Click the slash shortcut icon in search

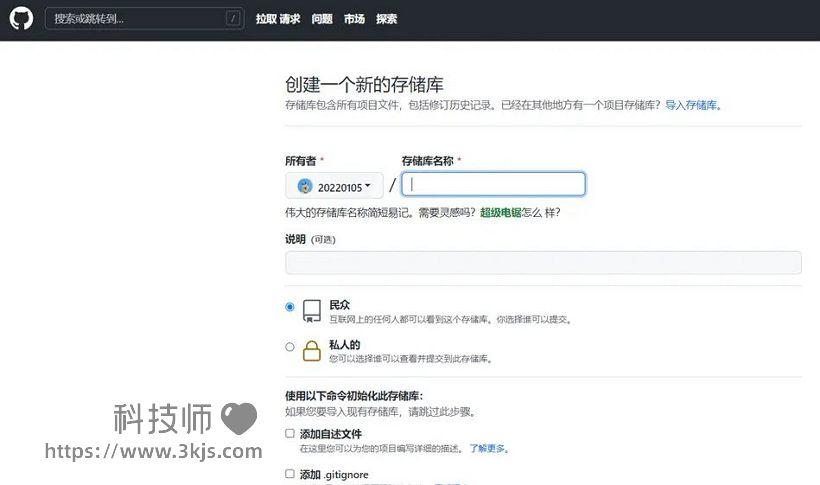click(233, 18)
